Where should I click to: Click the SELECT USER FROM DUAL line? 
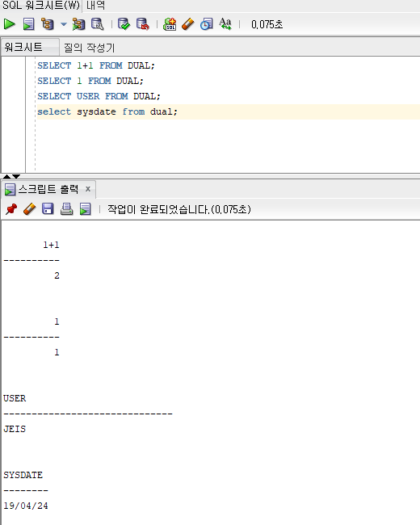click(99, 96)
